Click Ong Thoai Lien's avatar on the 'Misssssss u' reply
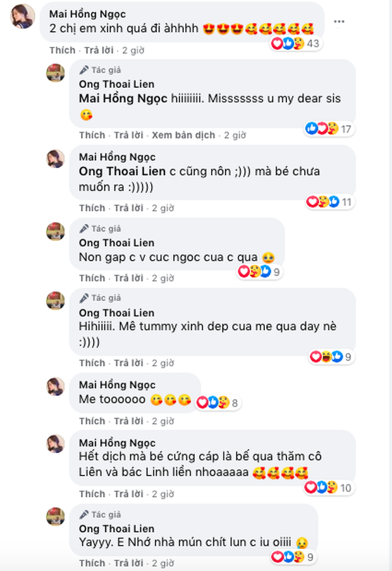This screenshot has height=571, width=392. (56, 73)
